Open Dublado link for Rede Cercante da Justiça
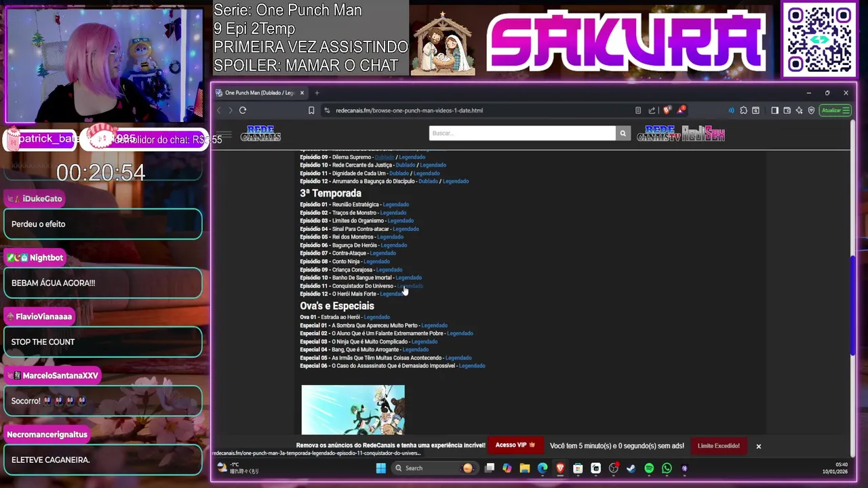868x488 pixels. [x=405, y=165]
